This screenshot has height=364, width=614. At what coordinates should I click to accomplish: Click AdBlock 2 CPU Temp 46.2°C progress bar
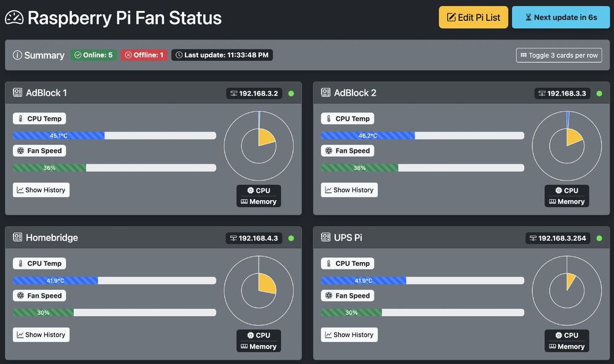(422, 136)
